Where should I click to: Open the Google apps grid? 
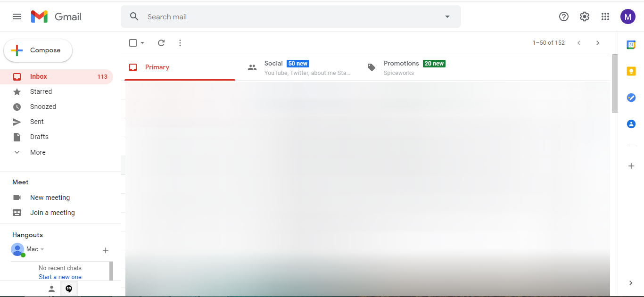click(605, 16)
